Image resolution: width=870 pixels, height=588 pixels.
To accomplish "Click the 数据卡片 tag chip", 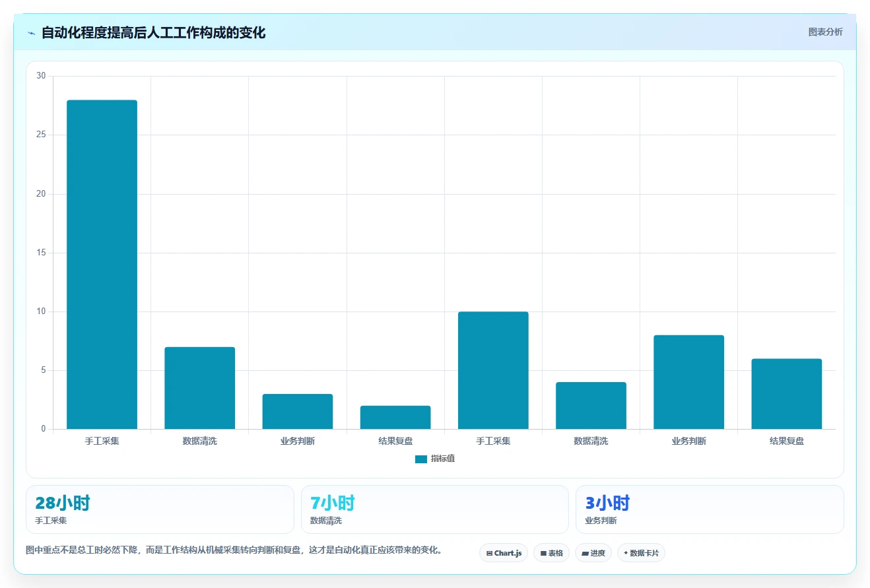I will pos(641,553).
